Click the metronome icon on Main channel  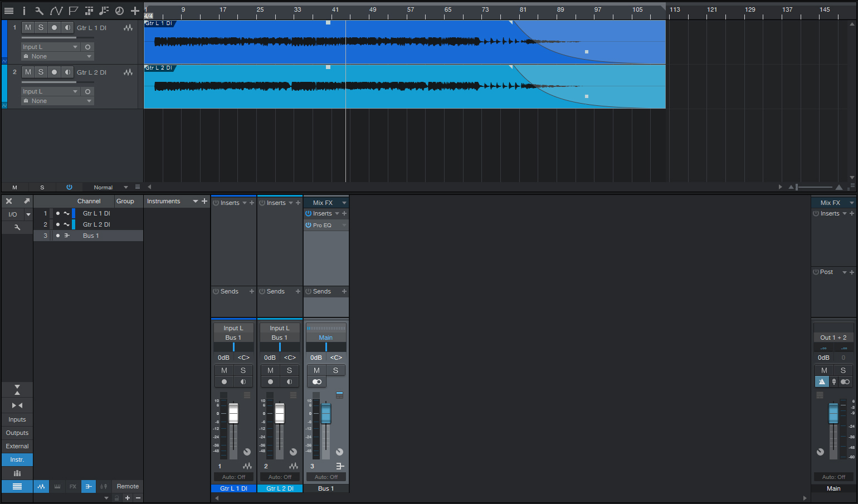click(x=822, y=381)
